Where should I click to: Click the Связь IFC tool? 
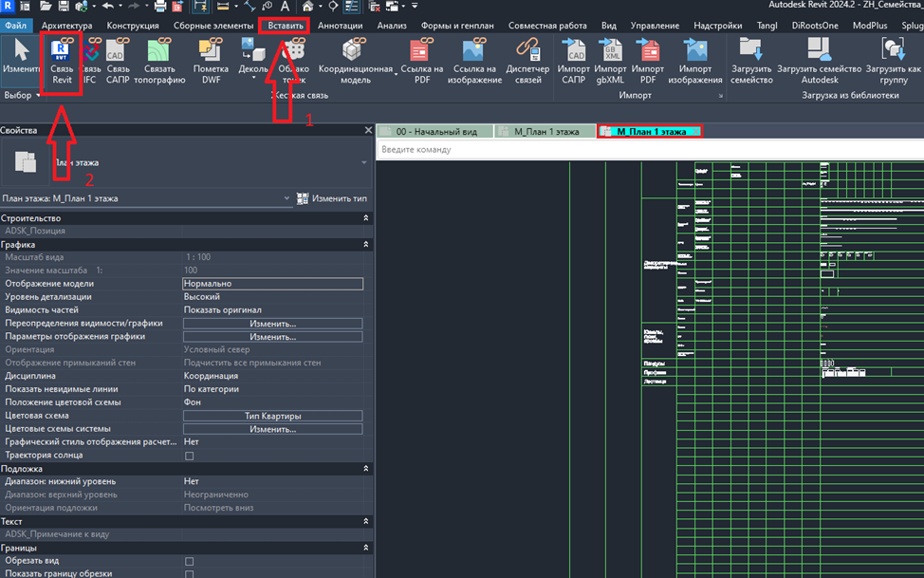[89, 62]
